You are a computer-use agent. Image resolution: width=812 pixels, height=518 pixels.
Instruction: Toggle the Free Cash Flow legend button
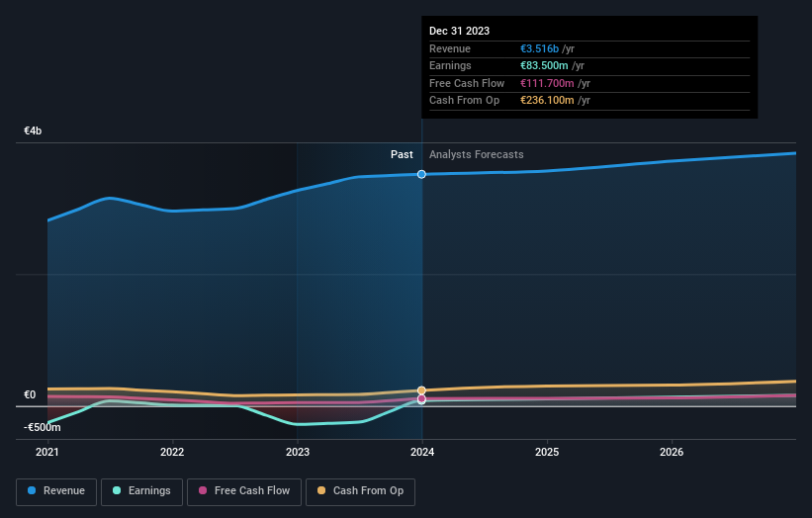[x=244, y=491]
